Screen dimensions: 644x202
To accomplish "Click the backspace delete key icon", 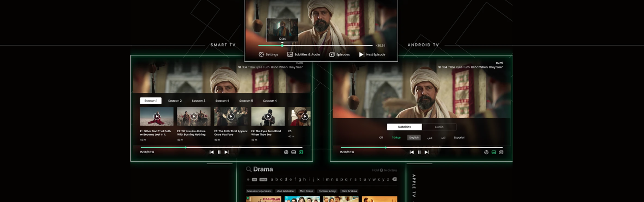I will pos(394,180).
